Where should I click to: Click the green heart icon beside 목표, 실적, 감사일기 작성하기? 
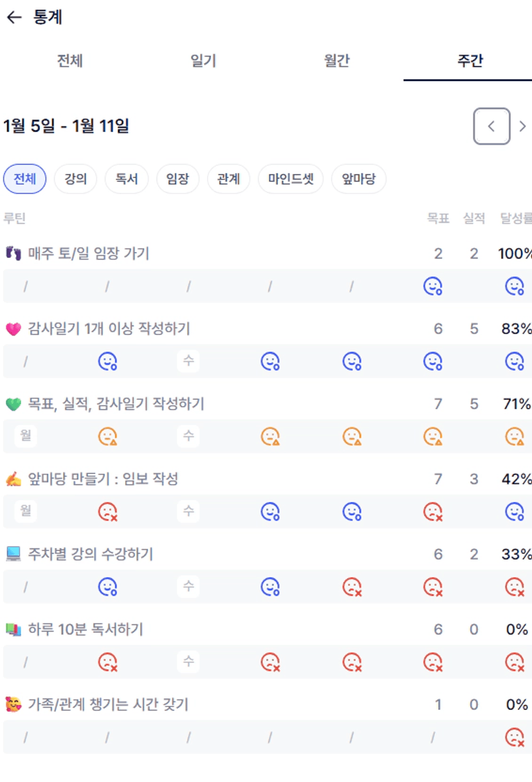click(x=14, y=405)
